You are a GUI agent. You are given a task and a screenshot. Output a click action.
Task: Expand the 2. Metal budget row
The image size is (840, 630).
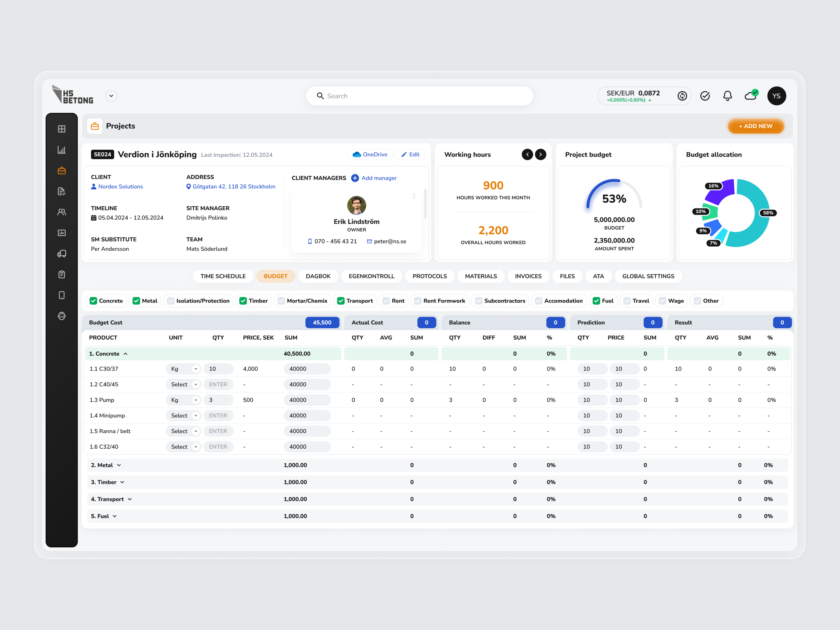click(x=119, y=465)
